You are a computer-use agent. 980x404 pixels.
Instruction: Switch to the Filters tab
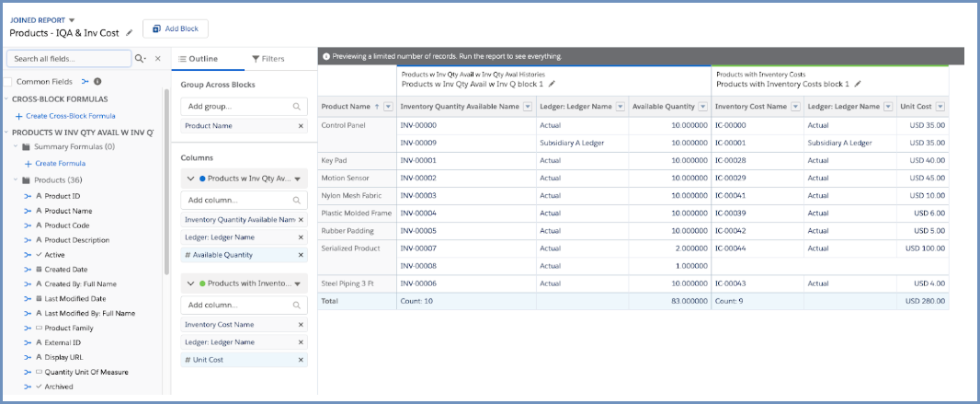[268, 59]
